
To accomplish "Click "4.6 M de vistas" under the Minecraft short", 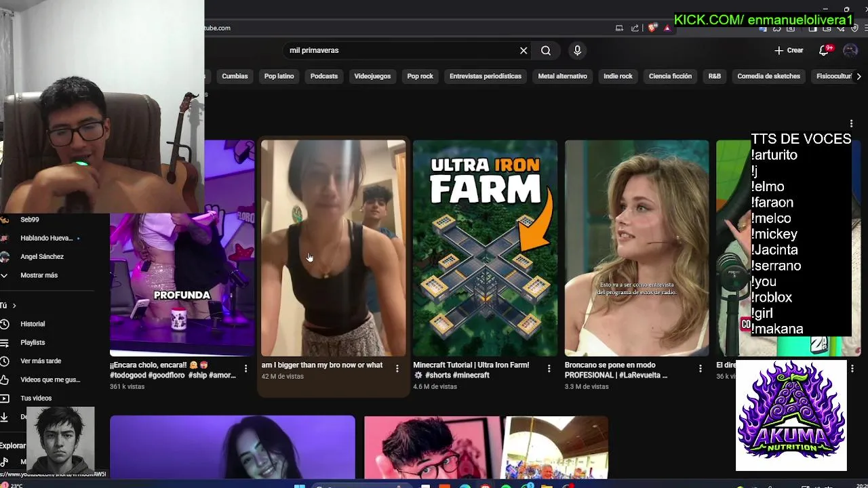I will [435, 386].
